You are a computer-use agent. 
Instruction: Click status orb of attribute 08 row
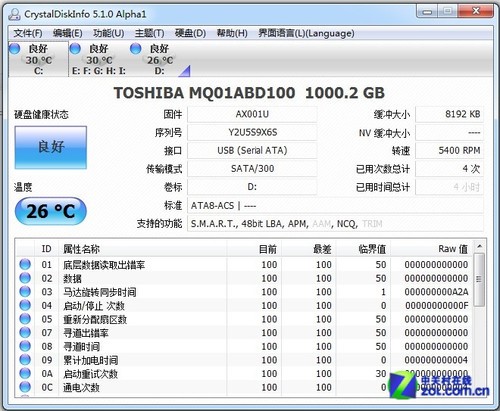point(25,346)
